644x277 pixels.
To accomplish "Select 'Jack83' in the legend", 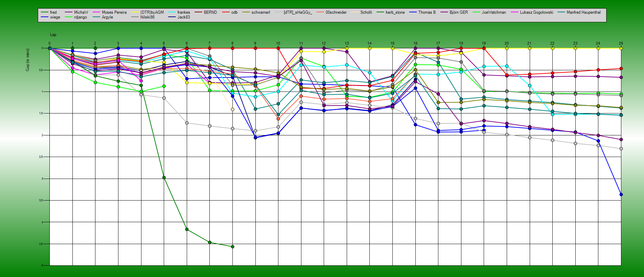I will (x=184, y=17).
